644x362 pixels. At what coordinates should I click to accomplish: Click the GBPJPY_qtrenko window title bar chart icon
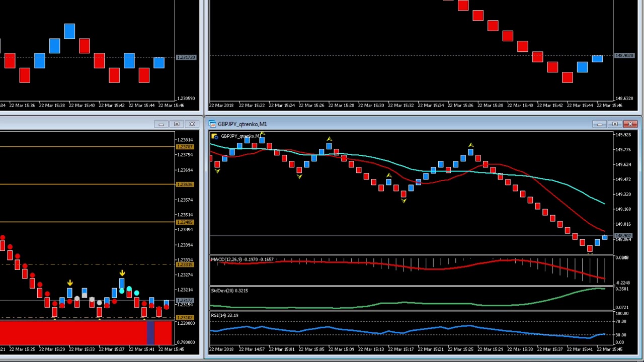(x=212, y=124)
